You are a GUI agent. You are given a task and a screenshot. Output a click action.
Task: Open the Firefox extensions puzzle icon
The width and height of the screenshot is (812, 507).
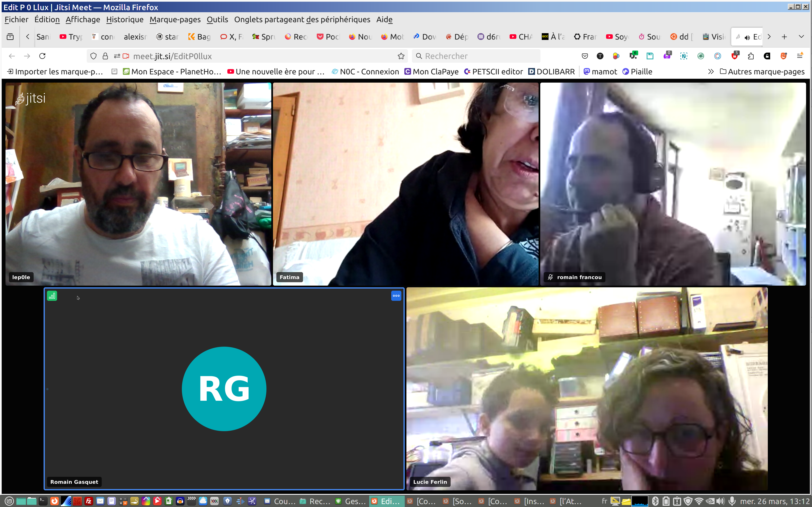coord(751,56)
